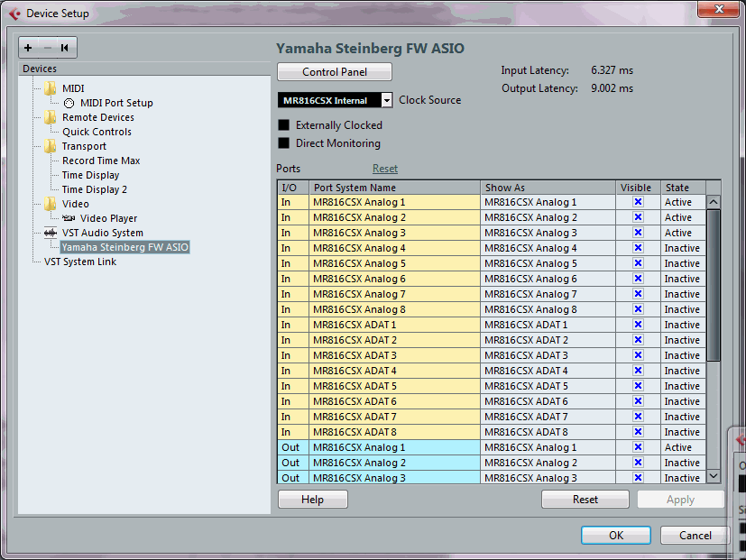Viewport: 746px width, 560px height.
Task: Select Time Display 2 in device tree
Action: (x=94, y=189)
